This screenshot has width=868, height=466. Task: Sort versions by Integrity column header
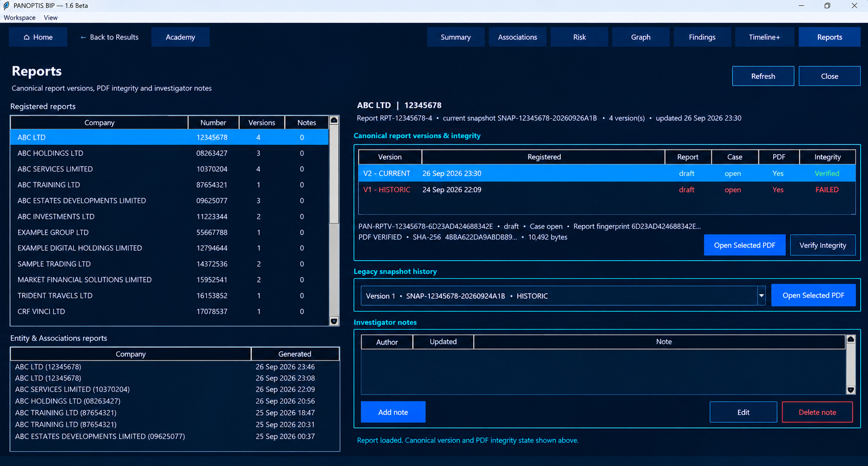pyautogui.click(x=827, y=157)
